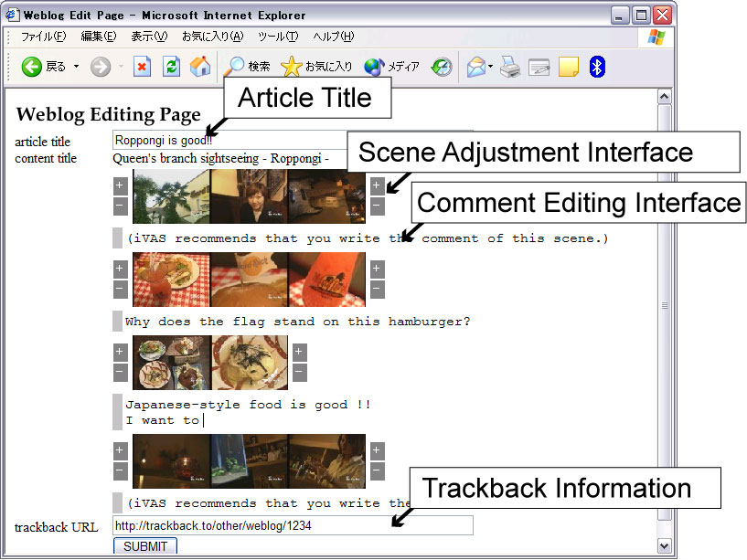Open the Search (検索) toolbar button

247,67
